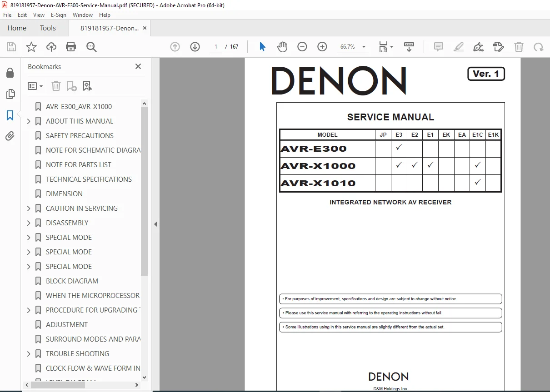Open security lock panel in sidebar
Image resolution: width=550 pixels, height=392 pixels.
[x=10, y=73]
